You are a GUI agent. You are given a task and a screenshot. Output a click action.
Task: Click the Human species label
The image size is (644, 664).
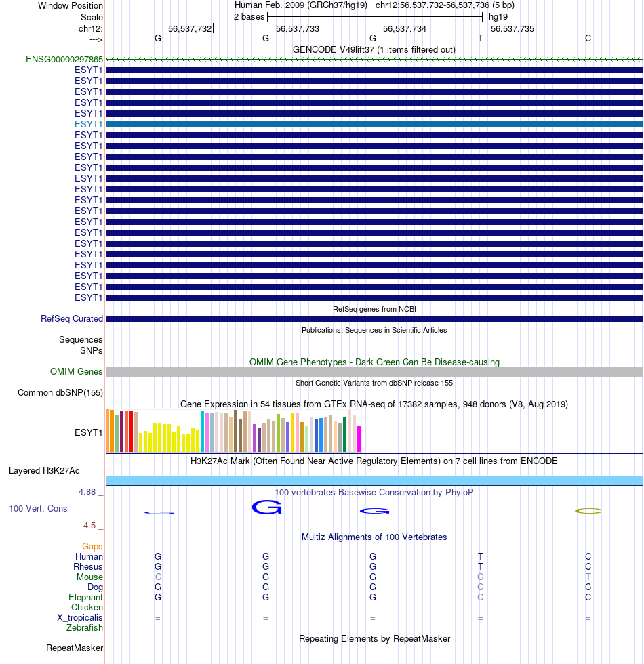(89, 557)
